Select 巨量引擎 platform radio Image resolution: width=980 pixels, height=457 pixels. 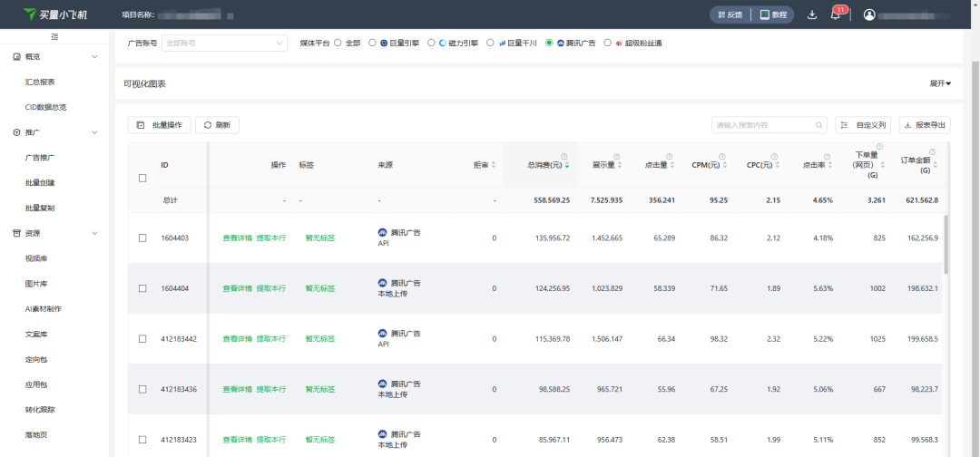click(373, 44)
